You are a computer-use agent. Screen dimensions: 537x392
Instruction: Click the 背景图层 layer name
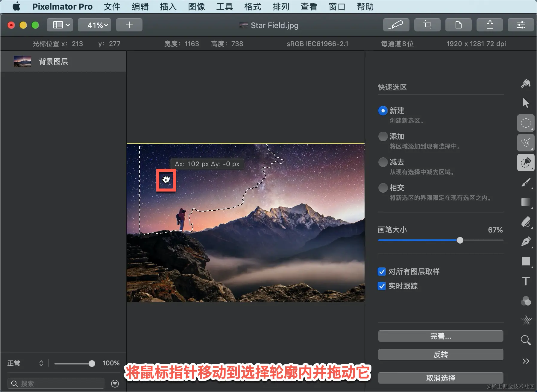(x=53, y=62)
